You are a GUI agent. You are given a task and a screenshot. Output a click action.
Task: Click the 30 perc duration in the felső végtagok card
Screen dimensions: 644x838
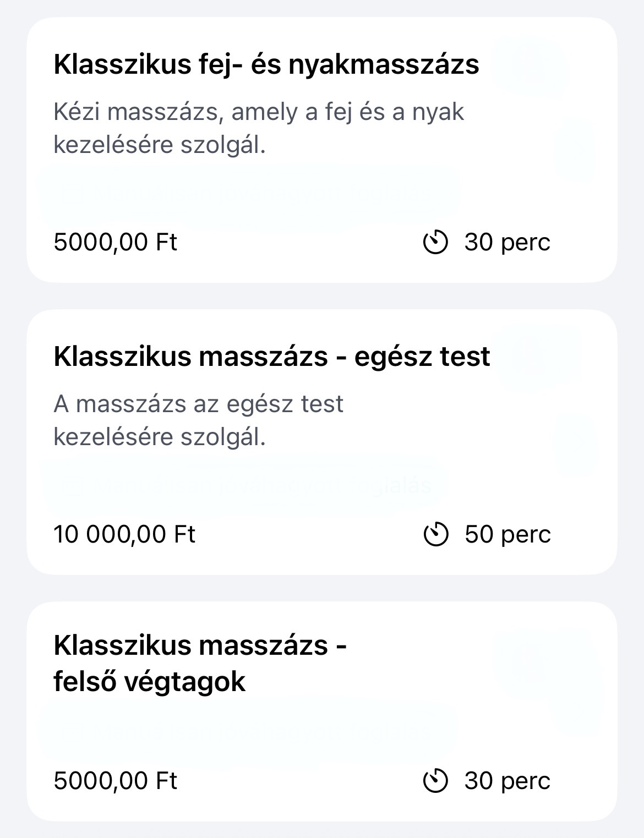coord(507,781)
